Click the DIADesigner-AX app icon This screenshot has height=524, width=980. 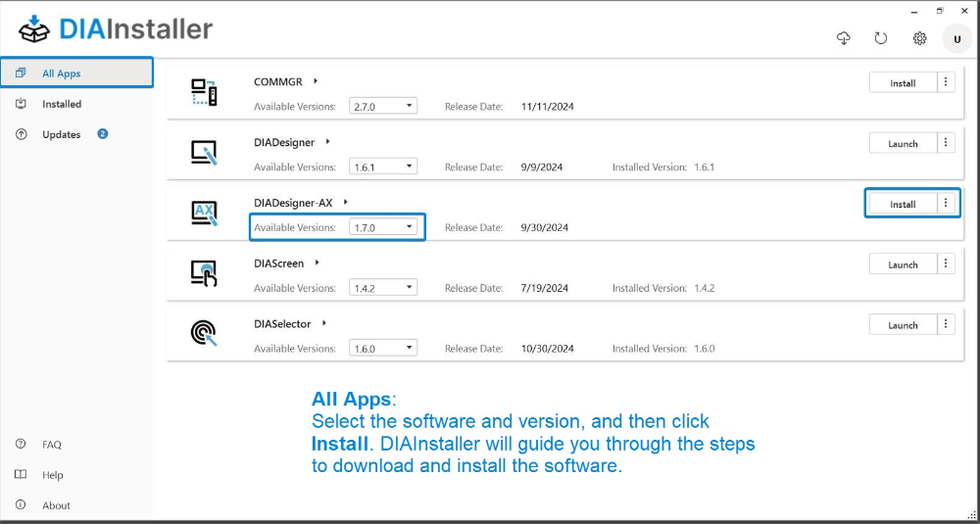[x=204, y=214]
